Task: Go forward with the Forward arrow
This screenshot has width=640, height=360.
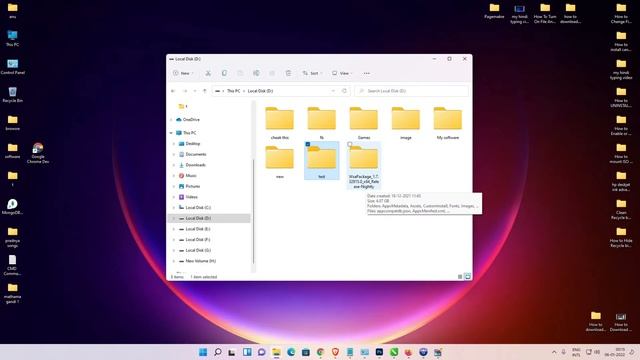Action: (x=185, y=91)
